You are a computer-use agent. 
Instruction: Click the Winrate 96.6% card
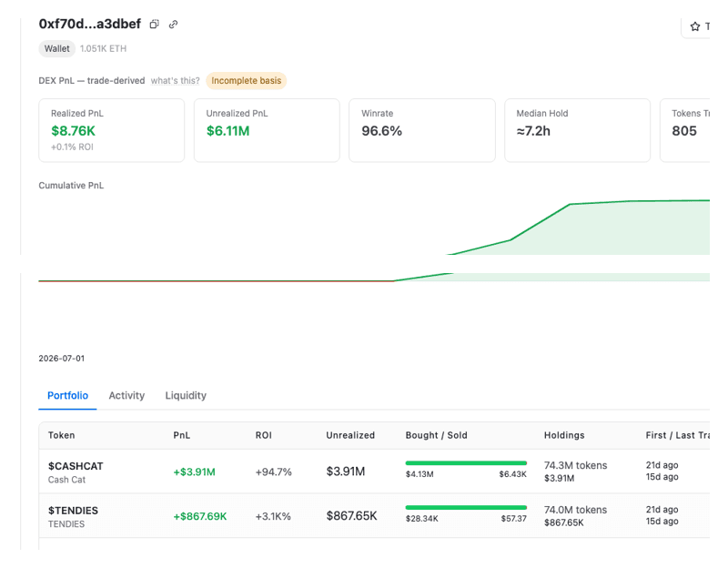click(x=422, y=130)
